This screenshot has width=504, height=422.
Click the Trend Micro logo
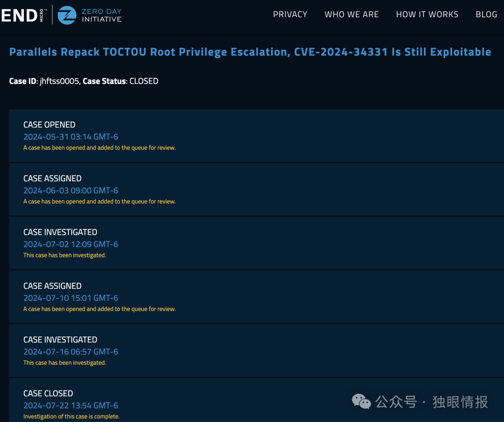(x=23, y=15)
